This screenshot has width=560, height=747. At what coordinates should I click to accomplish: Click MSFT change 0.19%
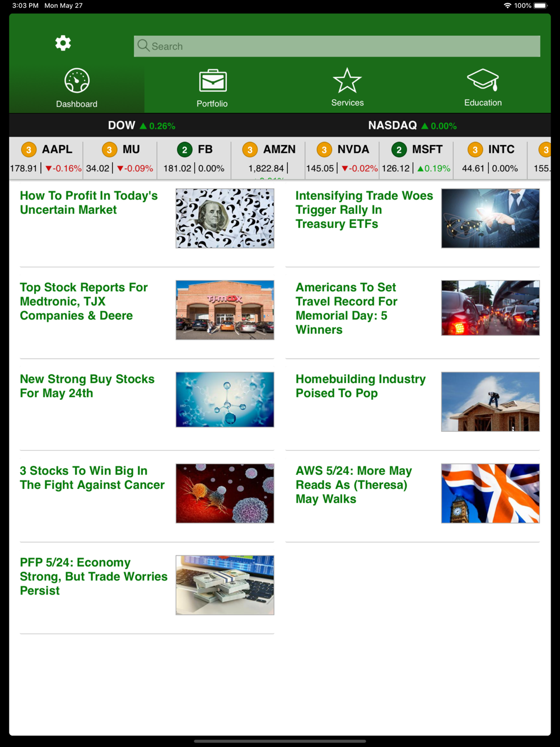point(433,169)
